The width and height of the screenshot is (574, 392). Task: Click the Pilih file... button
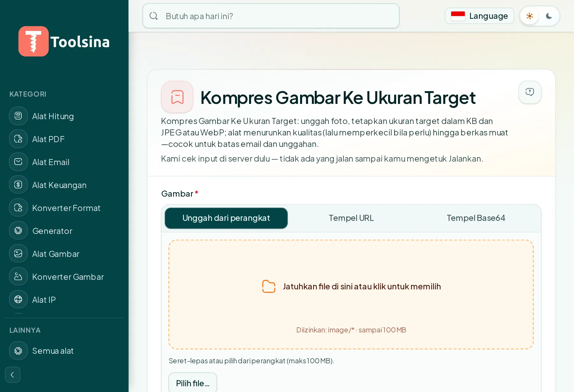click(193, 383)
